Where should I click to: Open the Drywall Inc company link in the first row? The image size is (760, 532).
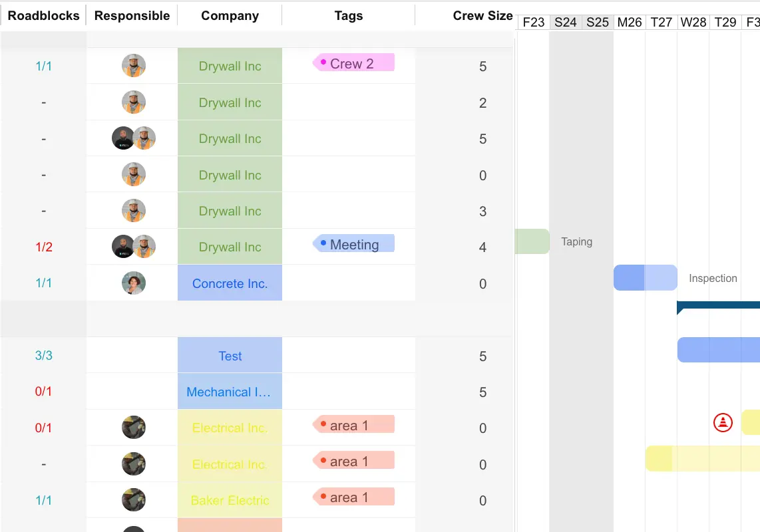click(230, 65)
